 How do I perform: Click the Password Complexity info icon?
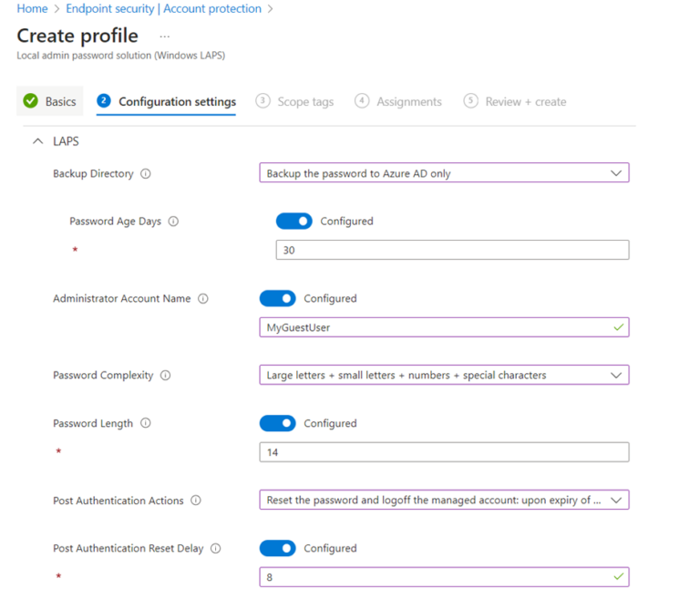166,375
